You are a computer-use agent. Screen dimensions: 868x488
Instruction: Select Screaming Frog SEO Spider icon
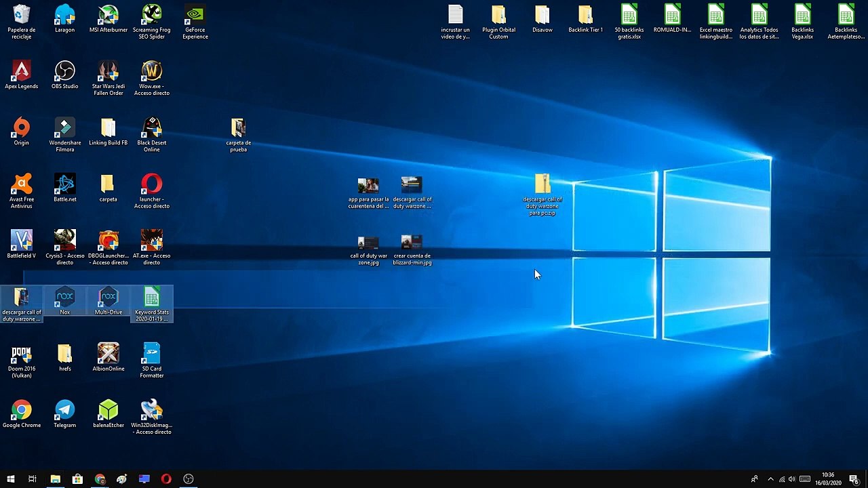(151, 22)
